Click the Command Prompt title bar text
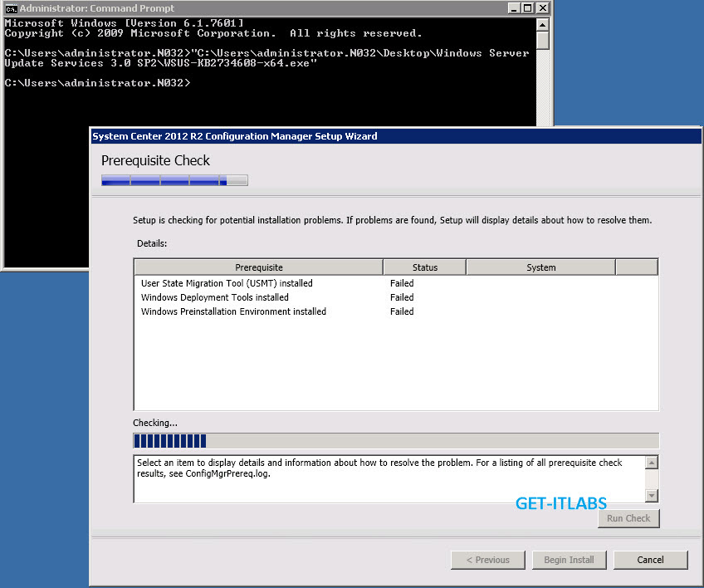The width and height of the screenshot is (704, 588). (96, 8)
